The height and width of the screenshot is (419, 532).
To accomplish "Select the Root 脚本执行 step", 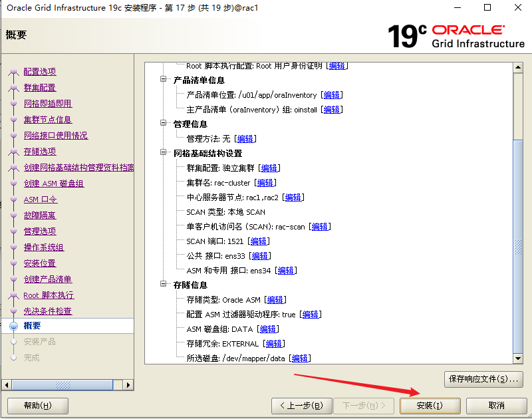I will 49,295.
